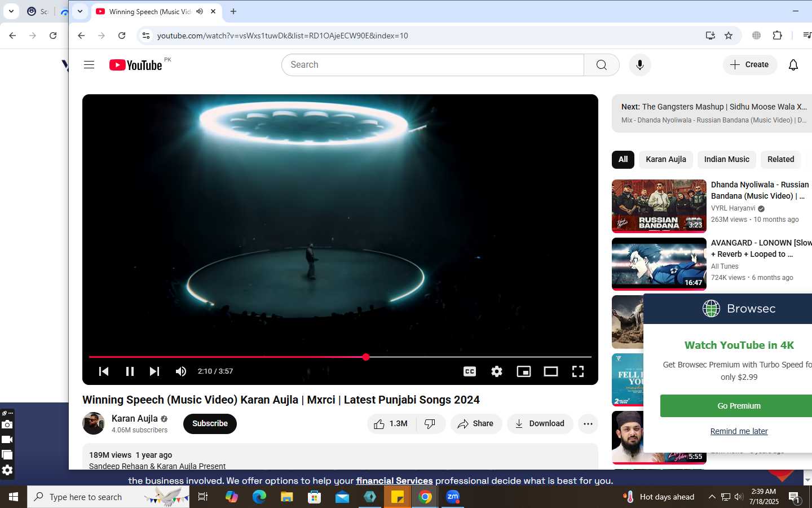Click the Create button

(x=749, y=65)
